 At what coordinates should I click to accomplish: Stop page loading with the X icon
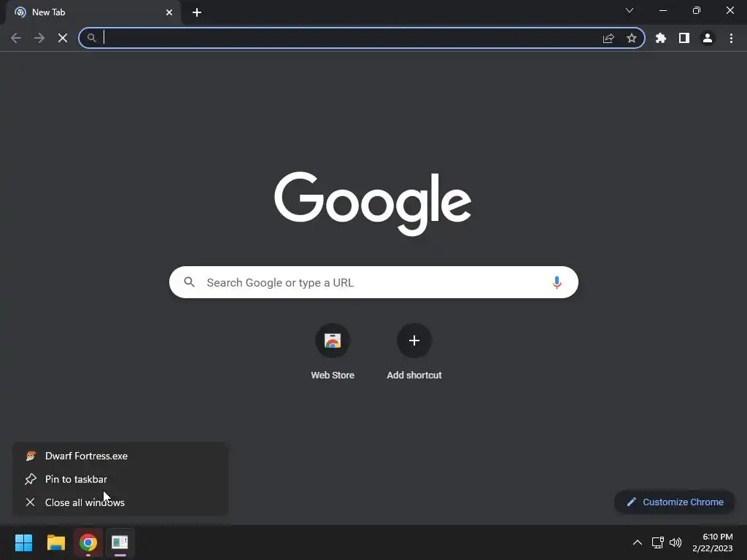click(63, 38)
